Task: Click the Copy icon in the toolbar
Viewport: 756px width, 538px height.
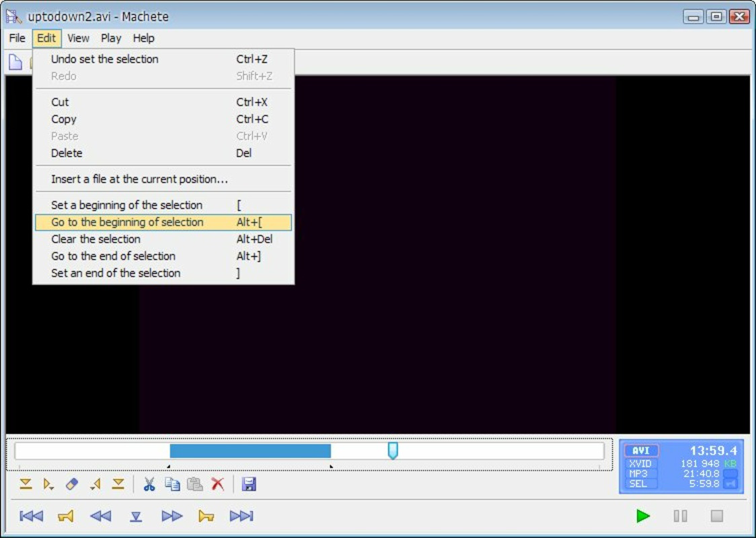Action: [173, 484]
